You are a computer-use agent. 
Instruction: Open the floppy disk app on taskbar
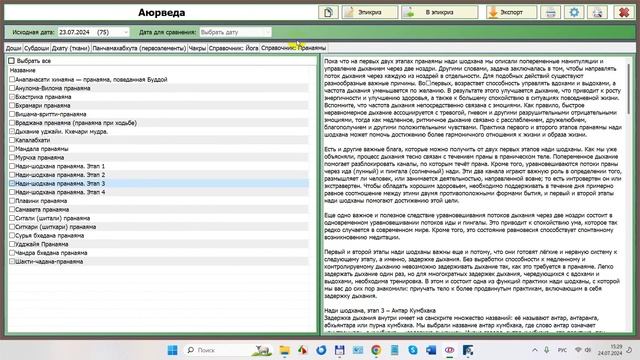[x=340, y=350]
